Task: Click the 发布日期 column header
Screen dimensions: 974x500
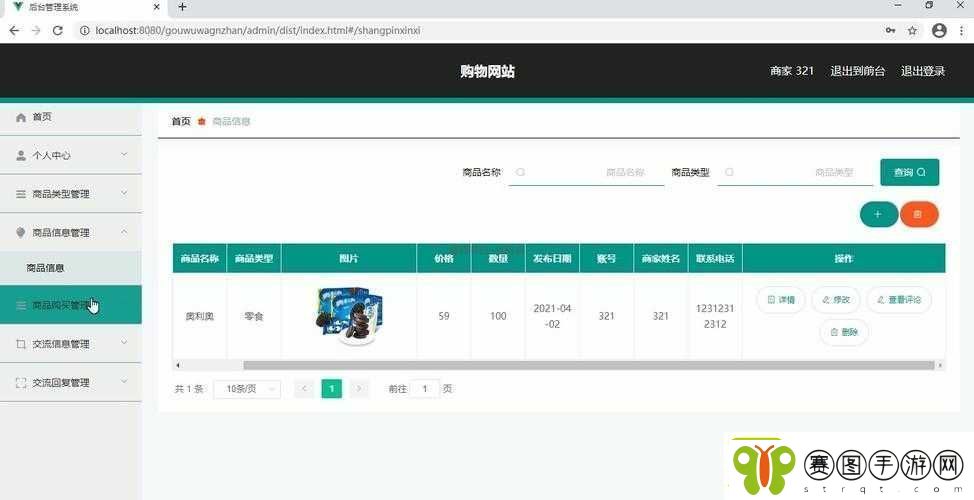Action: [552, 258]
